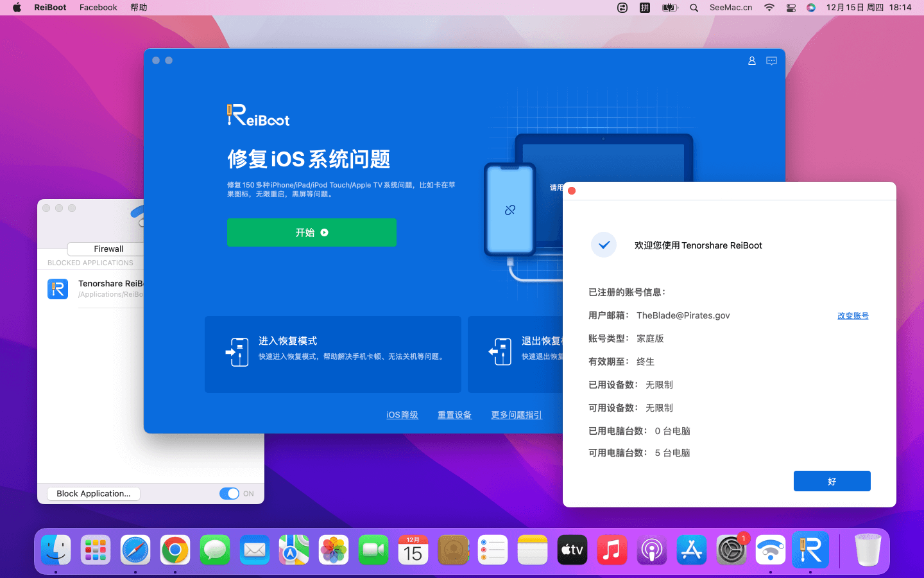Image resolution: width=924 pixels, height=578 pixels.
Task: Click the green 开始 start button
Action: pos(312,232)
